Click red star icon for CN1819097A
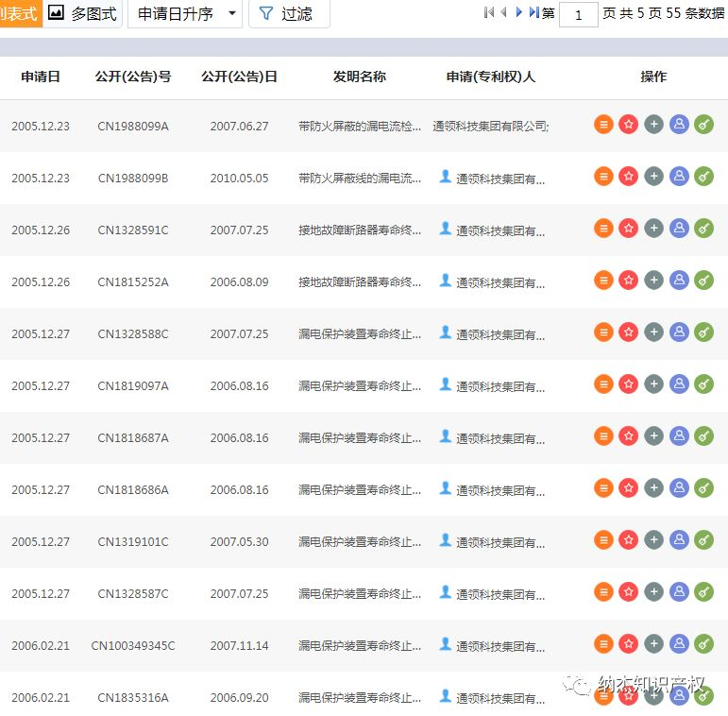 629,384
